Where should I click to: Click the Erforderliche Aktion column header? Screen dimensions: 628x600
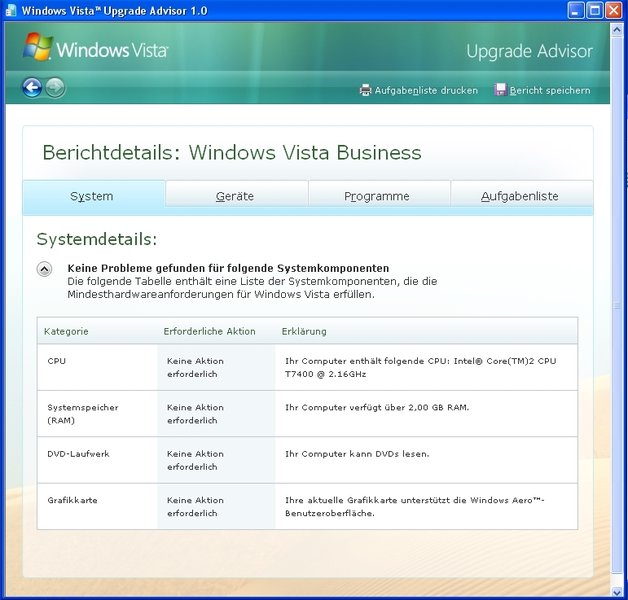209,332
